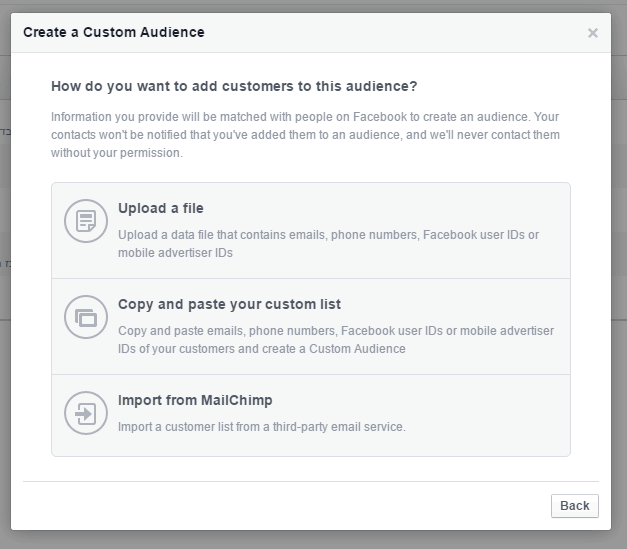Close the Create a Custom Audience dialog
This screenshot has height=549, width=627.
point(593,33)
